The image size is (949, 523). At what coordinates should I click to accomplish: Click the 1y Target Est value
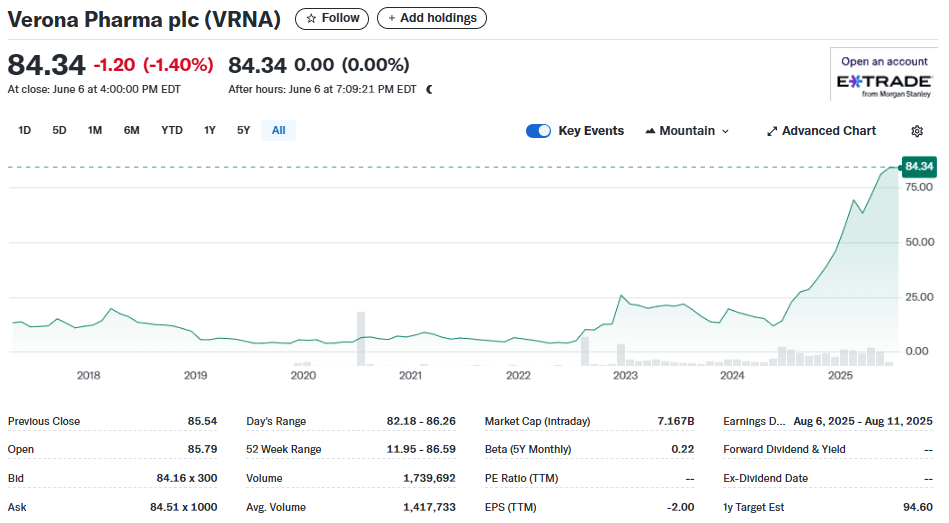[918, 507]
